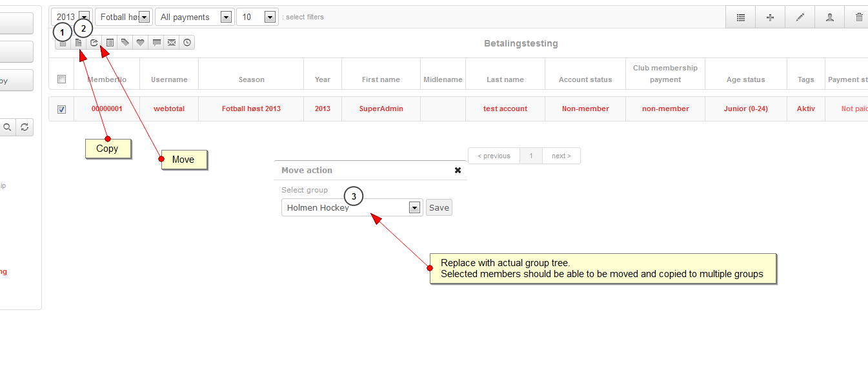Image resolution: width=868 pixels, height=385 pixels.
Task: Click the plus add icon
Action: click(770, 17)
